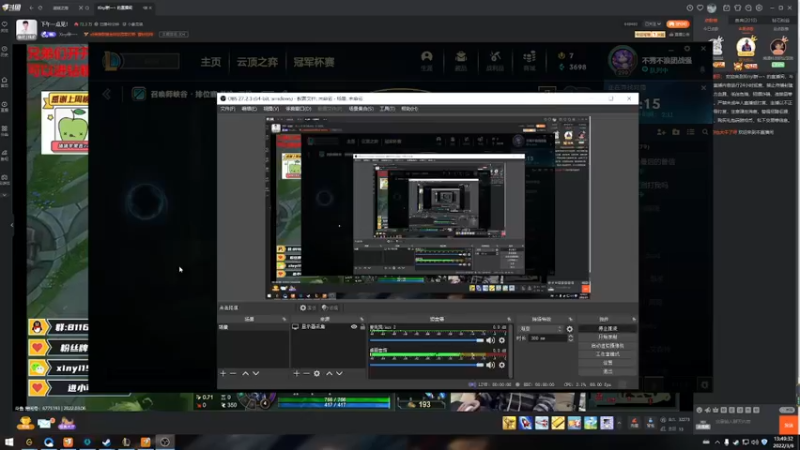Open OBS 帮助(H) menu
Image resolution: width=800 pixels, height=450 pixels.
[409, 109]
